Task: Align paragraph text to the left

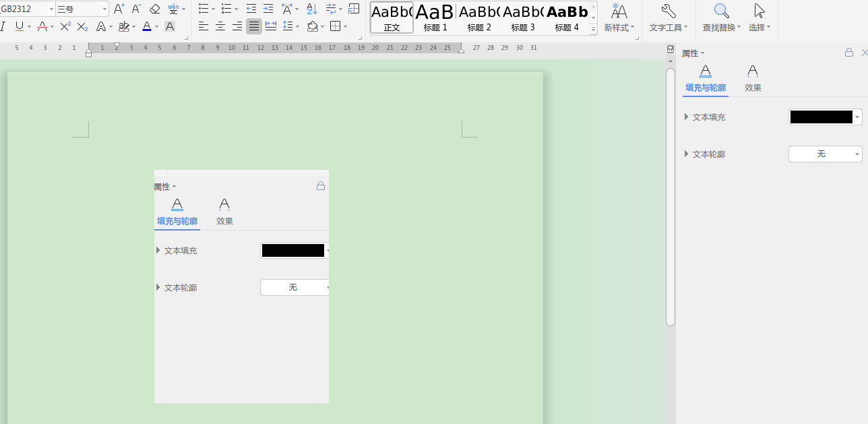Action: click(204, 26)
